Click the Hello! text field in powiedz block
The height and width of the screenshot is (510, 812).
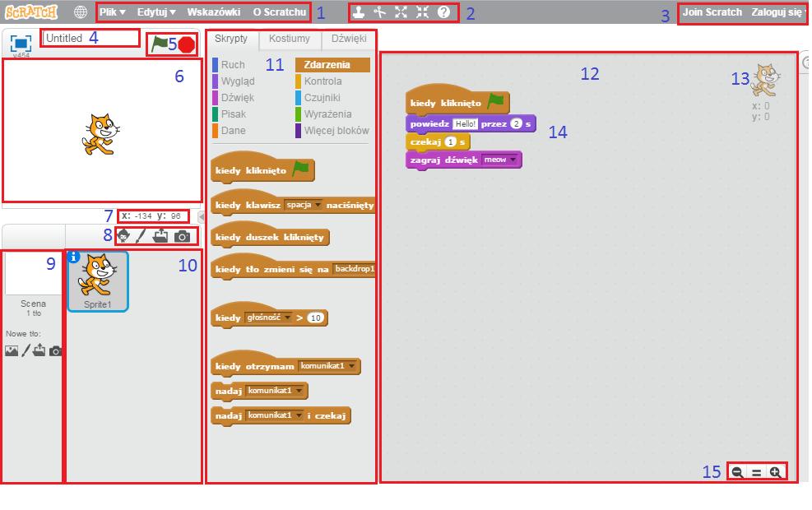click(x=465, y=123)
